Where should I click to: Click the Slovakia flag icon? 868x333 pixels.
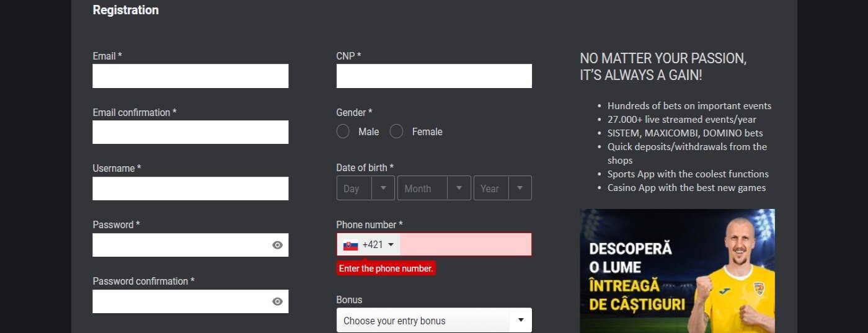click(350, 245)
